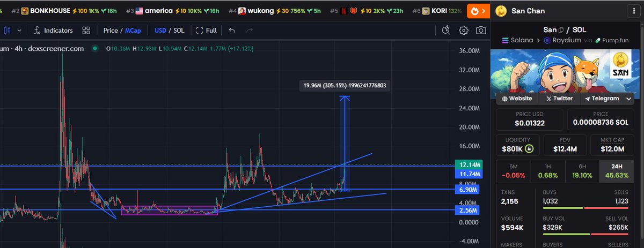
Task: Open the token Twitter link
Action: tap(559, 99)
